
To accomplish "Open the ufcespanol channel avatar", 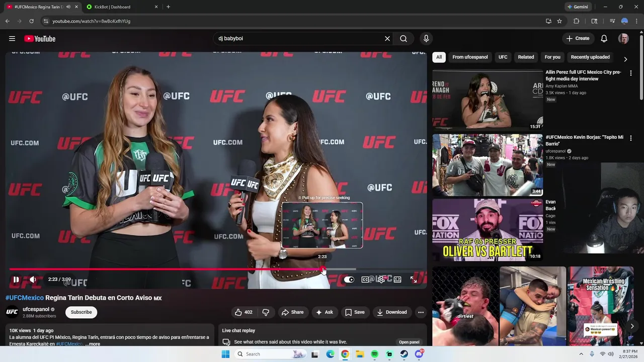I will pyautogui.click(x=12, y=312).
